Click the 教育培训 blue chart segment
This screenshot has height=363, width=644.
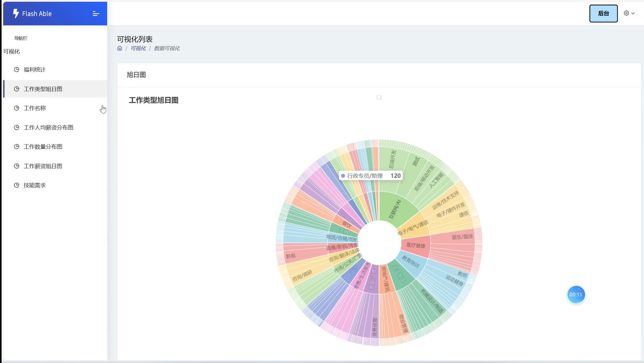point(411,262)
